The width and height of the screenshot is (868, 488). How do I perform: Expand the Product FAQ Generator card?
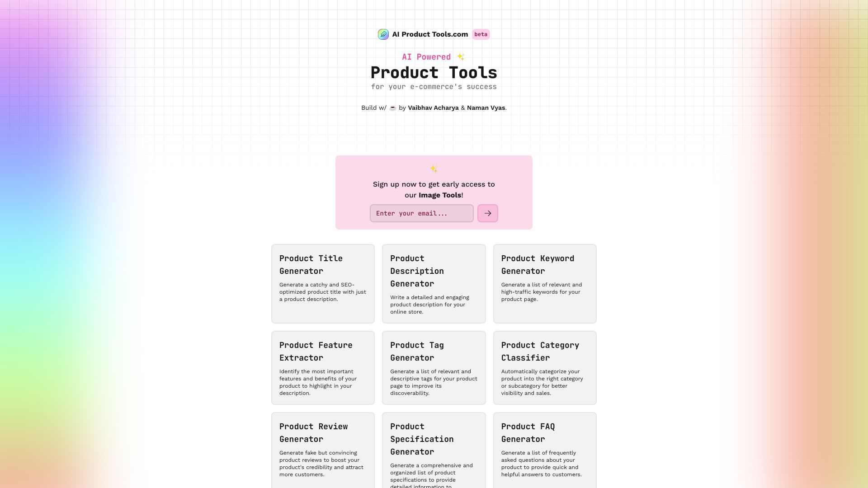tap(545, 449)
